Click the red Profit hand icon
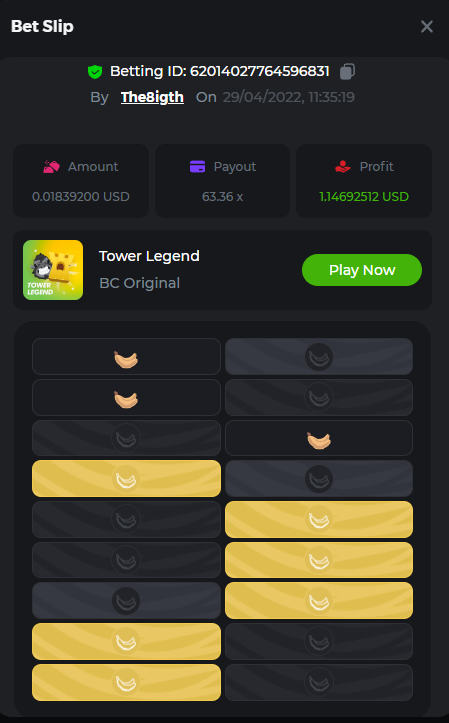 point(343,166)
